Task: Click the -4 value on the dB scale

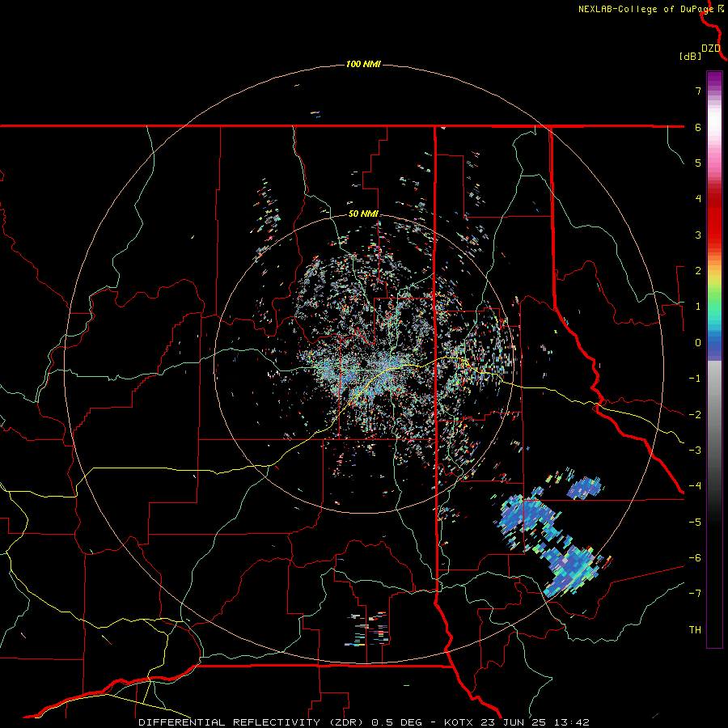Action: 695,486
